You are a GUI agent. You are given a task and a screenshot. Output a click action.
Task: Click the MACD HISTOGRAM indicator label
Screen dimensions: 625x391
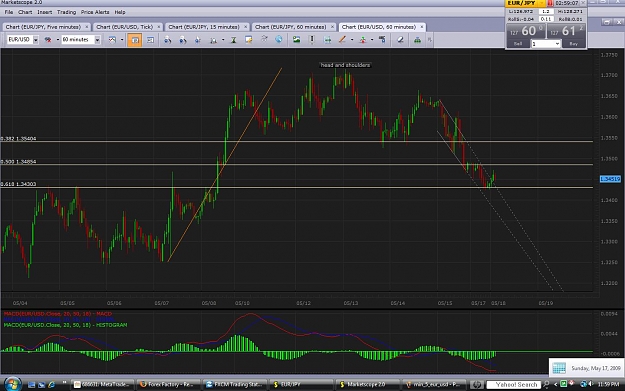pos(65,325)
